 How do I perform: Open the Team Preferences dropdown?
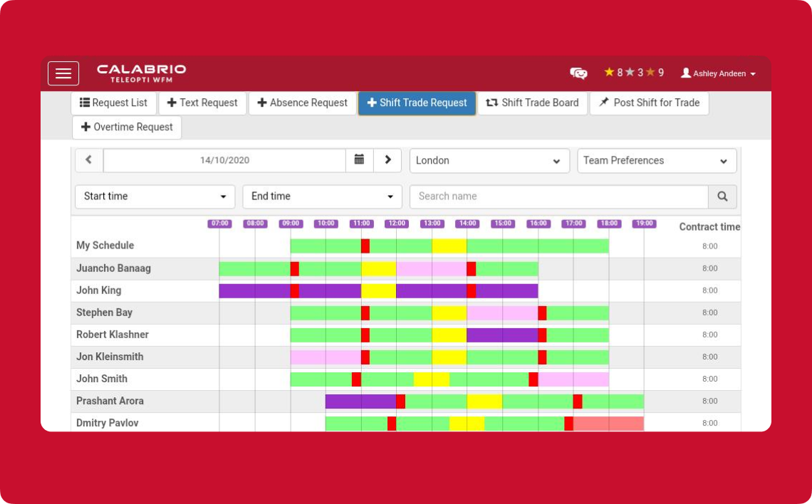[x=656, y=161]
